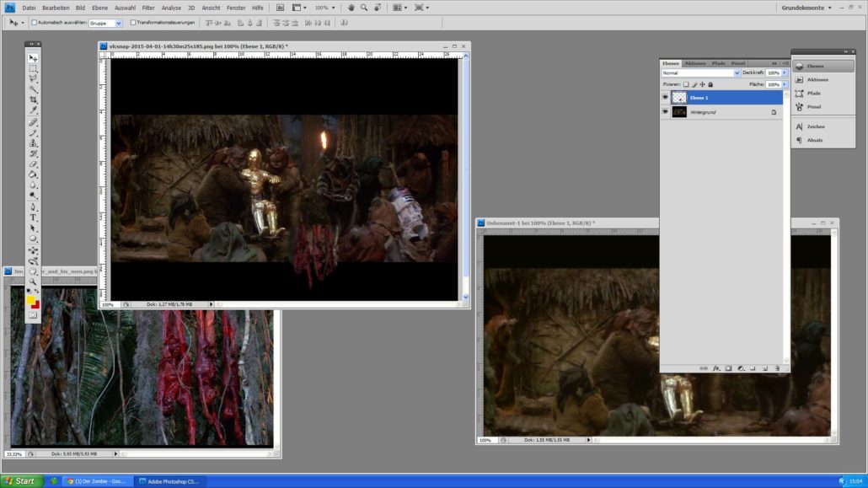
Task: Select the Pen tool
Action: [x=33, y=207]
